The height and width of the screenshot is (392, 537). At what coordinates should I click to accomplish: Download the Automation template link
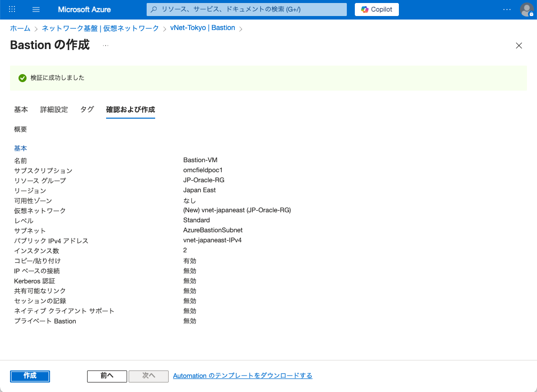click(x=242, y=375)
